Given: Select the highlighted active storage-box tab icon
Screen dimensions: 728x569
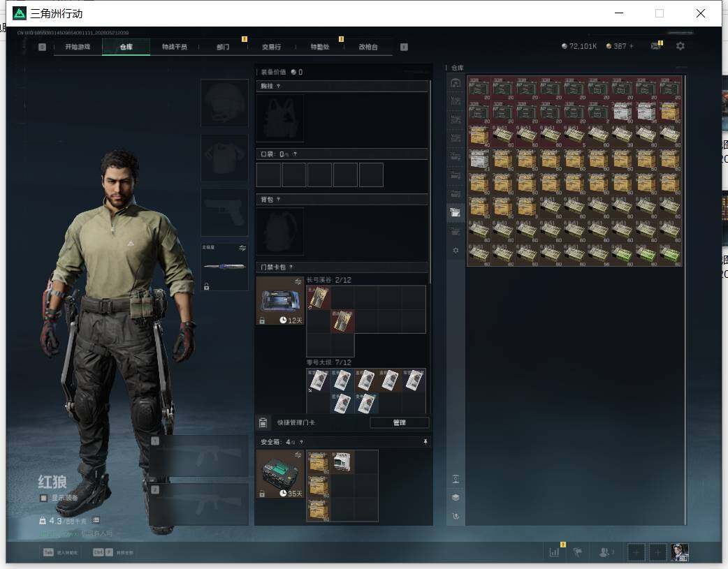Looking at the screenshot, I should pyautogui.click(x=456, y=212).
